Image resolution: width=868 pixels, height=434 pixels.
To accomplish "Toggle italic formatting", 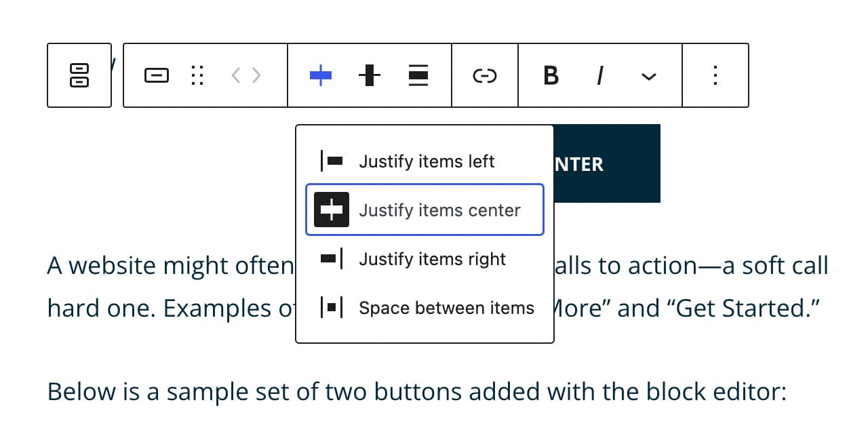I will (x=599, y=75).
